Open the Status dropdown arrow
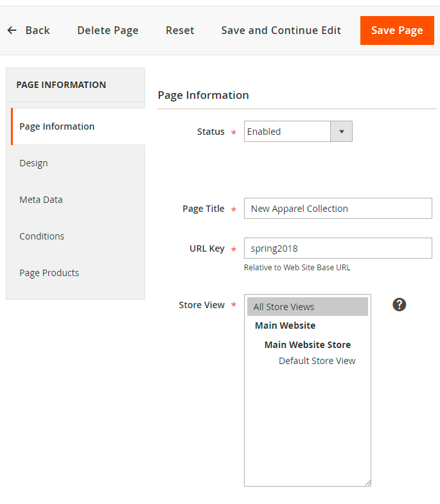440x504 pixels. click(x=341, y=132)
